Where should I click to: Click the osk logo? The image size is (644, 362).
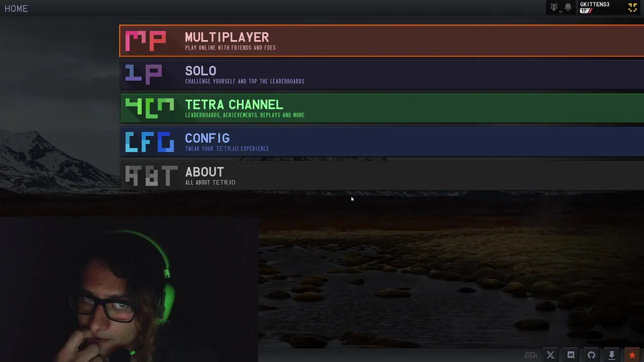(531, 355)
